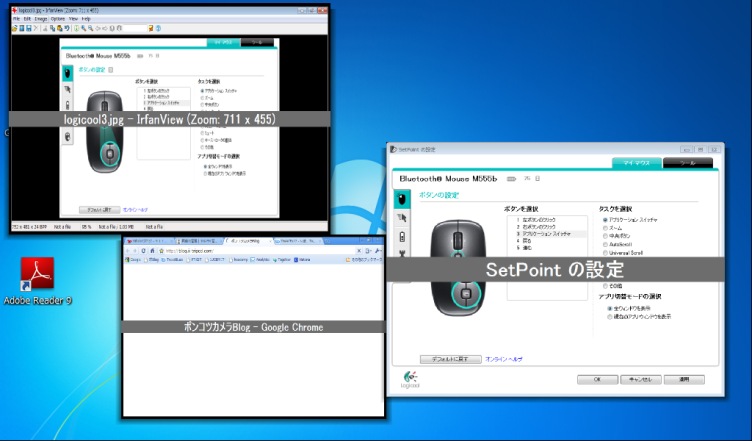Click the Zoom out magnifier in IrfanView toolbar
The height and width of the screenshot is (441, 752).
coord(91,28)
